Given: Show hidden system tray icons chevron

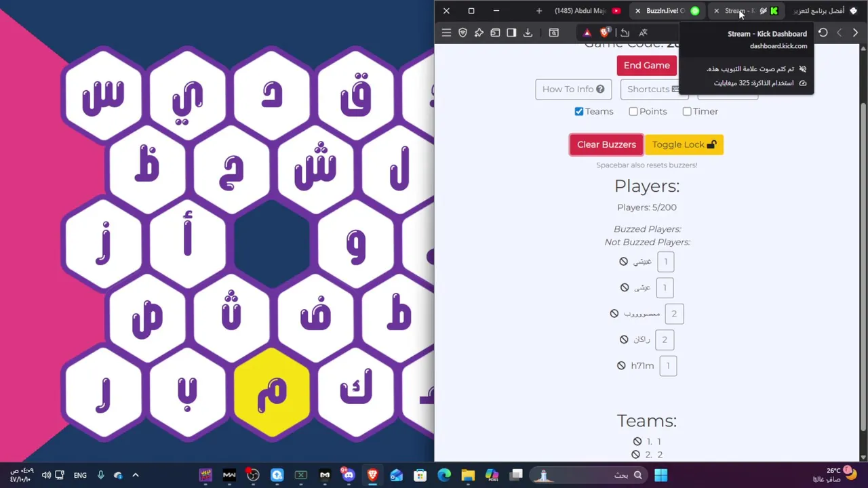Looking at the screenshot, I should [x=135, y=475].
